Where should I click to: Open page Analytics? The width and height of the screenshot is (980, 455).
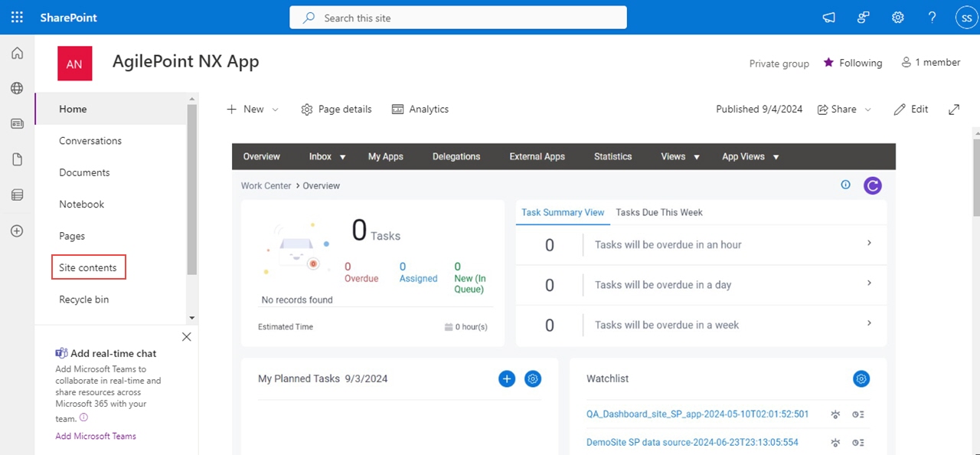pos(420,110)
